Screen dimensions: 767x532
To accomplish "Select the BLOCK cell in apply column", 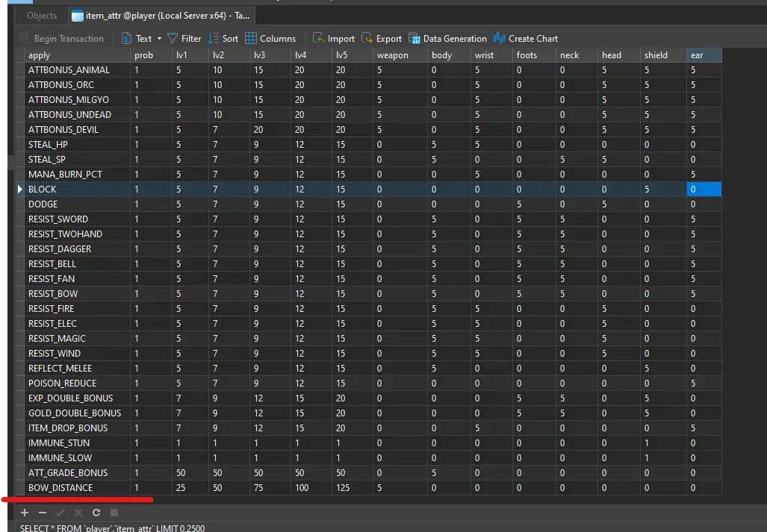I will (x=77, y=189).
